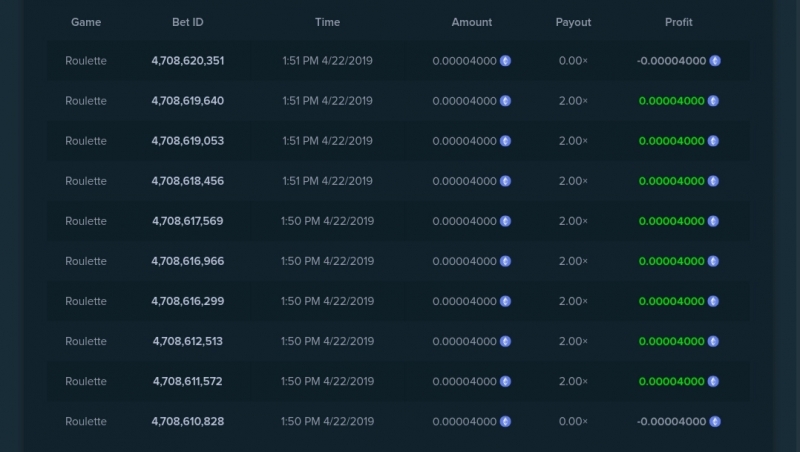
Task: Click profit coin icon in row 4,708,617,569
Action: pyautogui.click(x=713, y=221)
